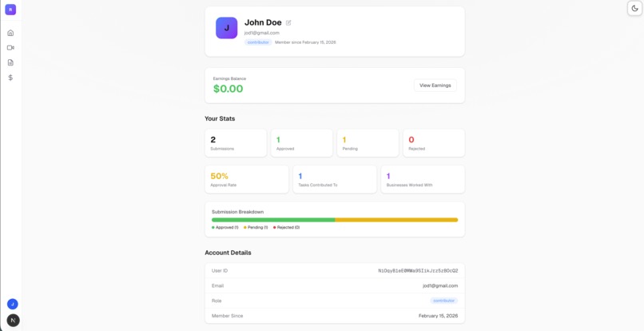644x331 pixels.
Task: Click the blue J user avatar in sidebar
Action: pos(12,305)
